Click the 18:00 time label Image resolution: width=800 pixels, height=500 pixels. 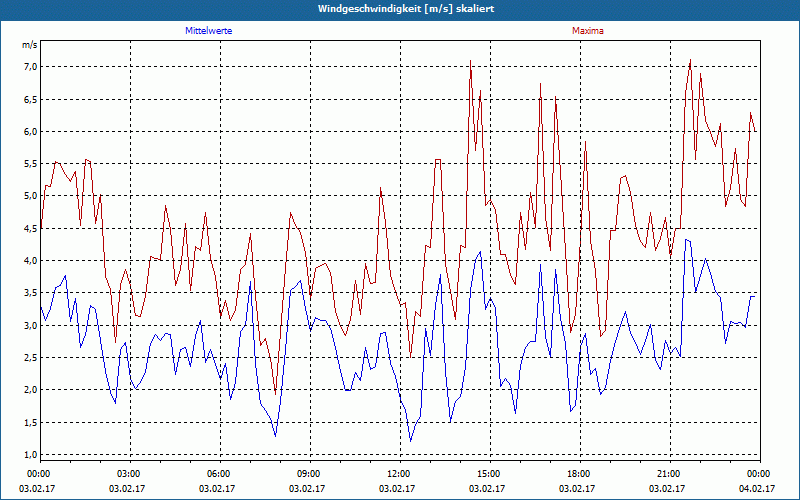(x=579, y=473)
